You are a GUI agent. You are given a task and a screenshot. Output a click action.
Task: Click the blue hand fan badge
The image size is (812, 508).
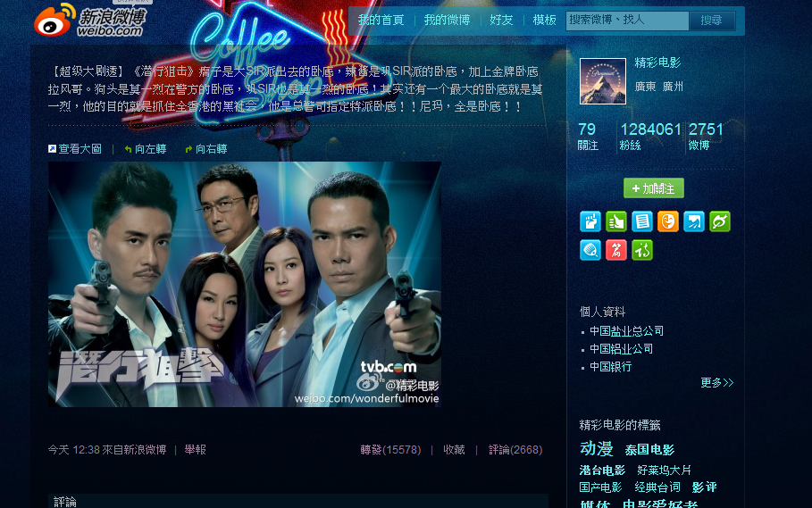click(x=590, y=250)
